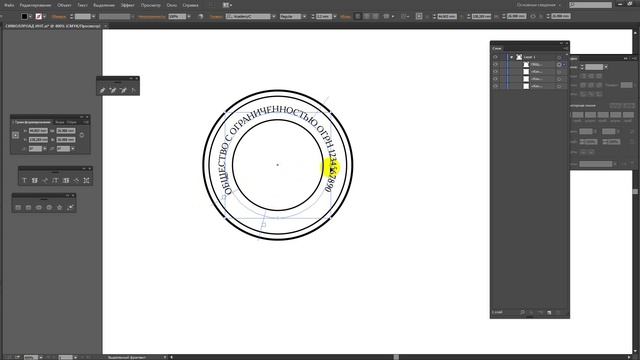This screenshot has width=640, height=360.
Task: Open font family dropdown in control bar
Action: (x=273, y=17)
